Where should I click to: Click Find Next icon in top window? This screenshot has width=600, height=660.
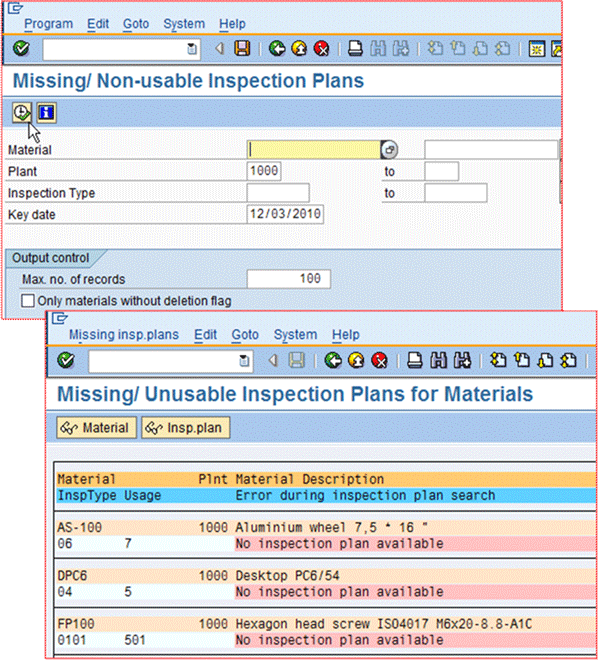coord(400,48)
